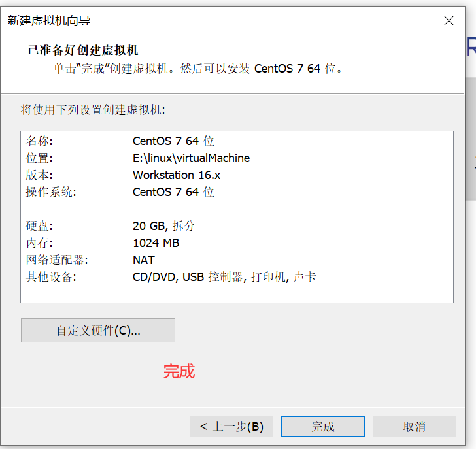Select the 名称 row in settings list

237,141
